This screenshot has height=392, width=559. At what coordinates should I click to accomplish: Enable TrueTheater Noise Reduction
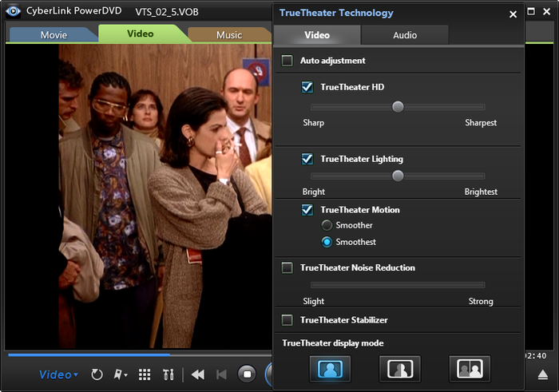[287, 267]
